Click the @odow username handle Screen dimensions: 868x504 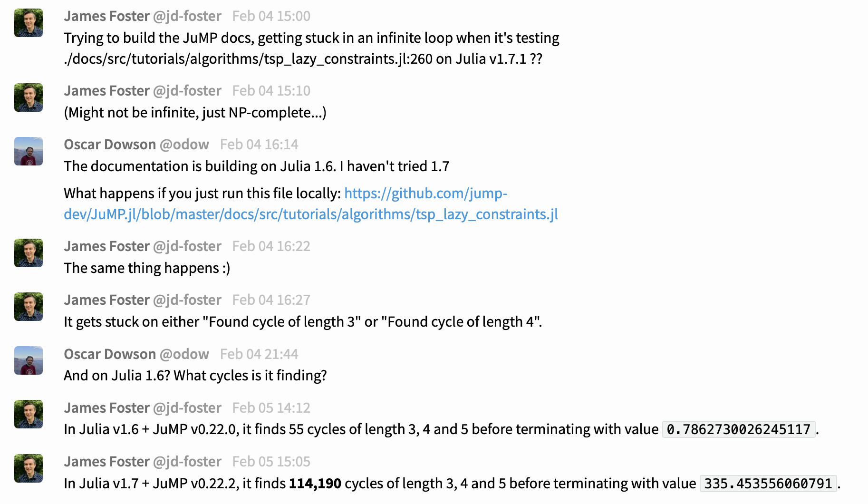point(184,144)
